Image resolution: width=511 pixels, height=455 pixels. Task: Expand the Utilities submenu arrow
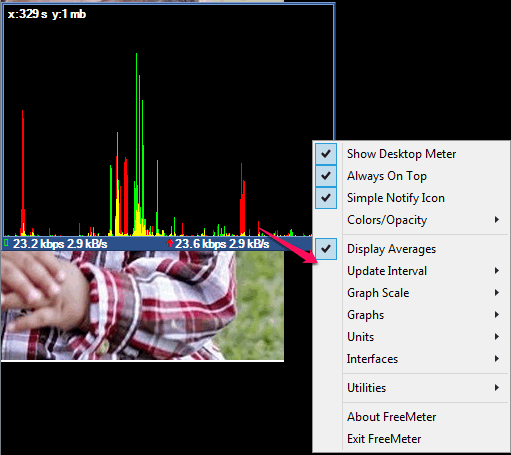click(497, 388)
